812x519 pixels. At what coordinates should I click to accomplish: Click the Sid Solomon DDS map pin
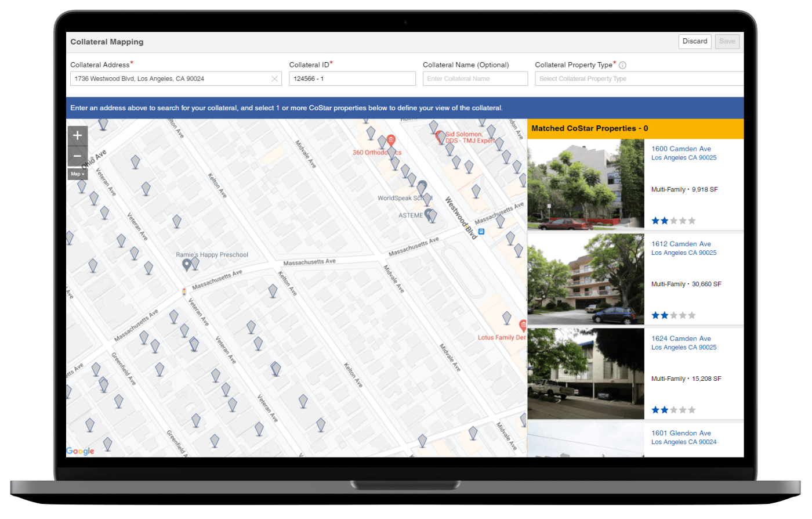pyautogui.click(x=439, y=136)
